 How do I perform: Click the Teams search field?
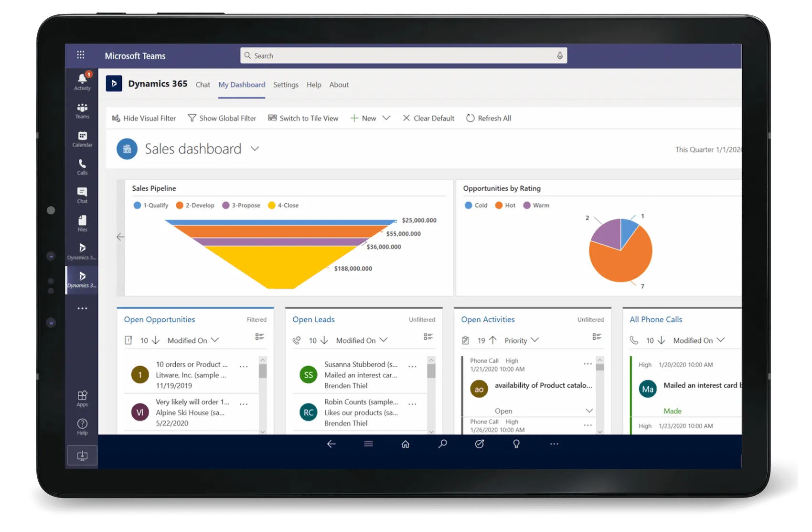tap(404, 55)
